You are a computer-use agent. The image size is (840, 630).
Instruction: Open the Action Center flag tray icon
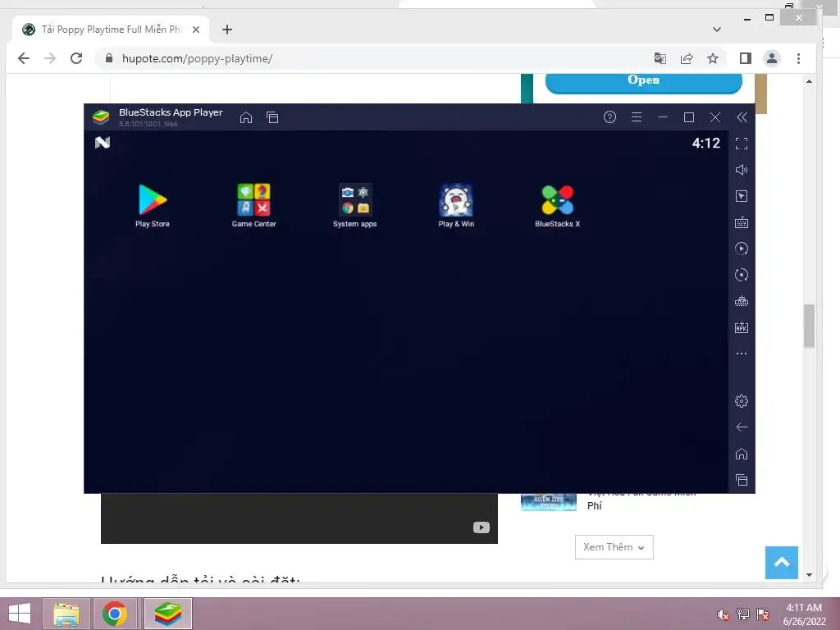pyautogui.click(x=763, y=614)
